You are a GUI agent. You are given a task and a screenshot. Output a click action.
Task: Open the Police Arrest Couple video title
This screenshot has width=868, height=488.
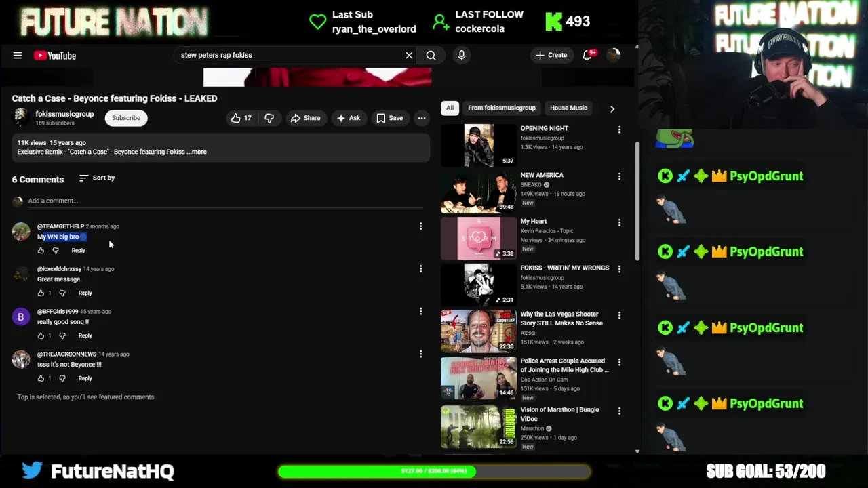(x=564, y=366)
